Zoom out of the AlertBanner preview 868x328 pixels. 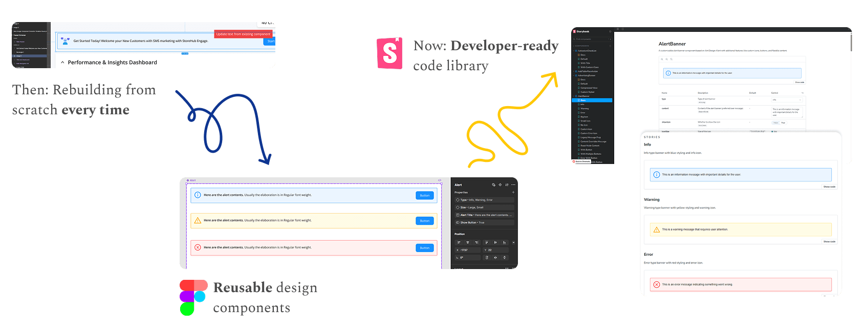click(x=666, y=59)
